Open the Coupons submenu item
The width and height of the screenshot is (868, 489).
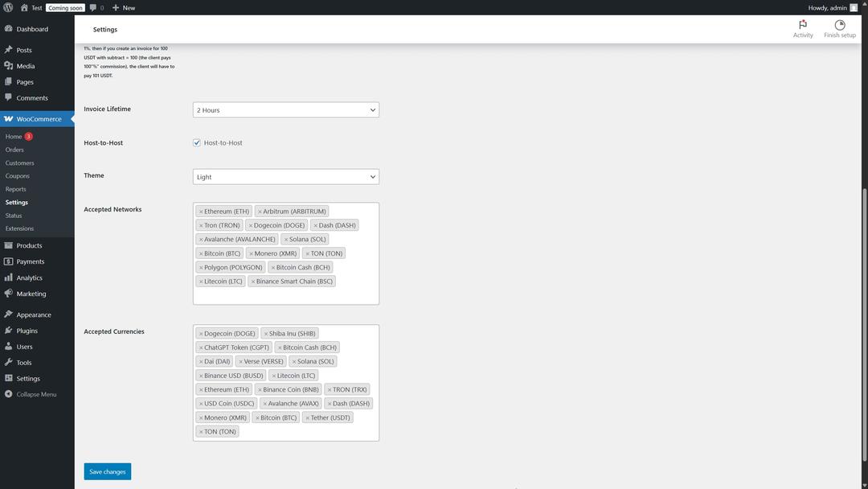click(x=17, y=175)
